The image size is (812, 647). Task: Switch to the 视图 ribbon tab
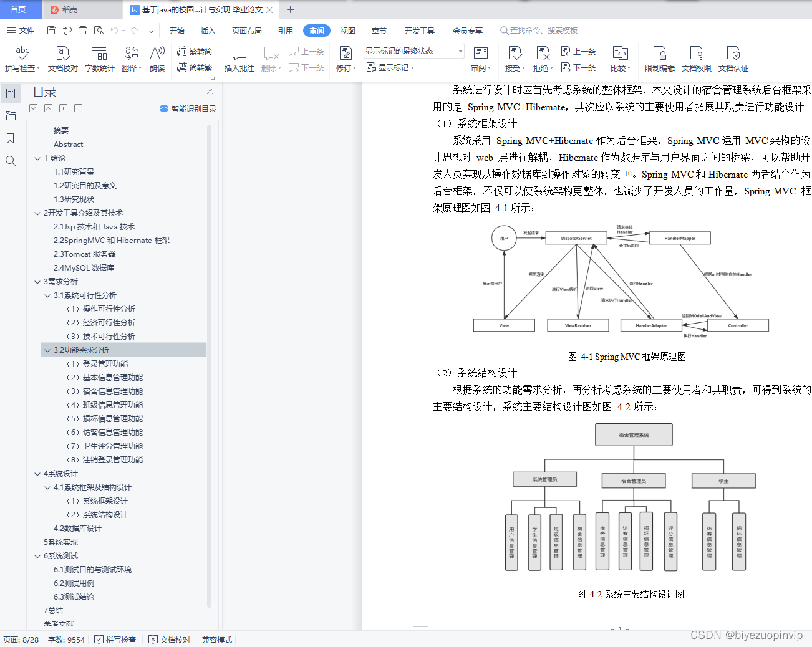click(x=347, y=30)
